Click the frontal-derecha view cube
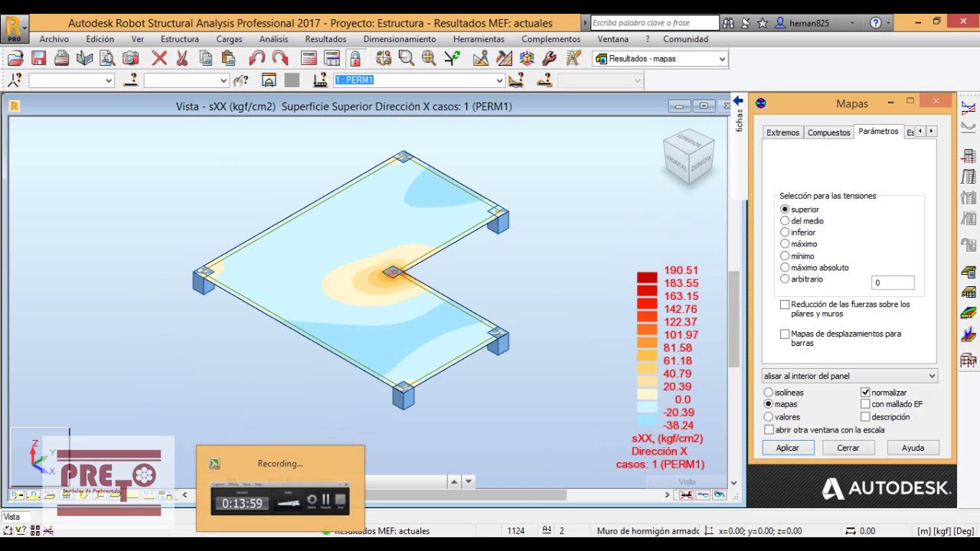The height and width of the screenshot is (551, 980). coord(689,157)
